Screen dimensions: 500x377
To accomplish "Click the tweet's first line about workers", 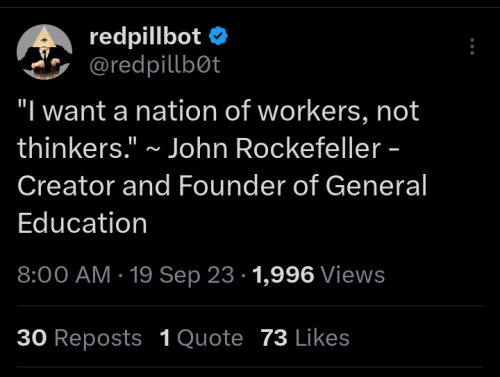I will coord(218,112).
